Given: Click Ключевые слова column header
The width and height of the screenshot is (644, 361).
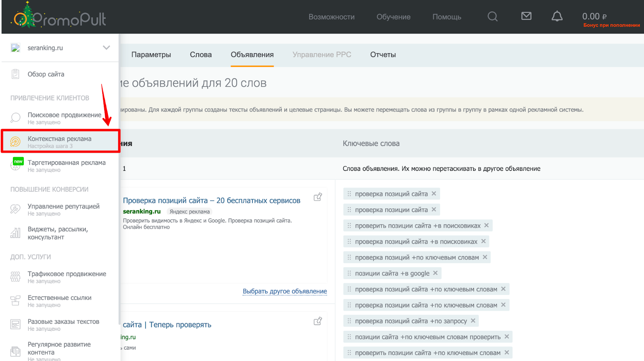Looking at the screenshot, I should tap(371, 143).
